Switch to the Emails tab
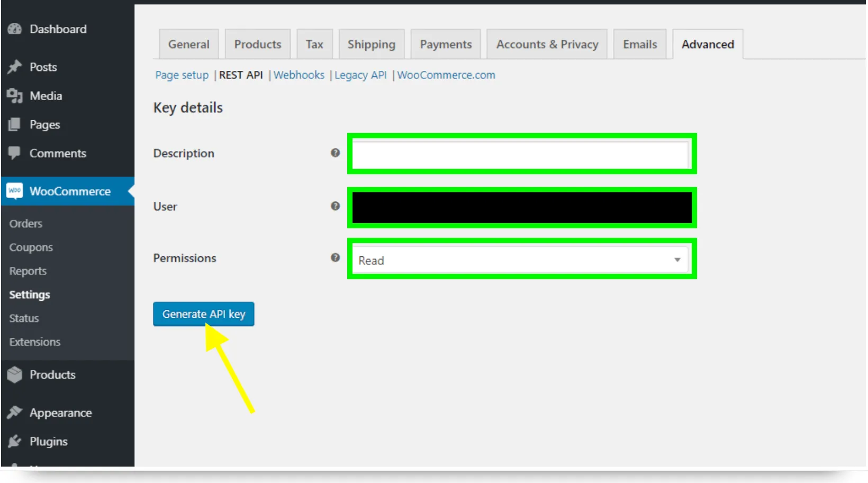868x483 pixels. [640, 44]
